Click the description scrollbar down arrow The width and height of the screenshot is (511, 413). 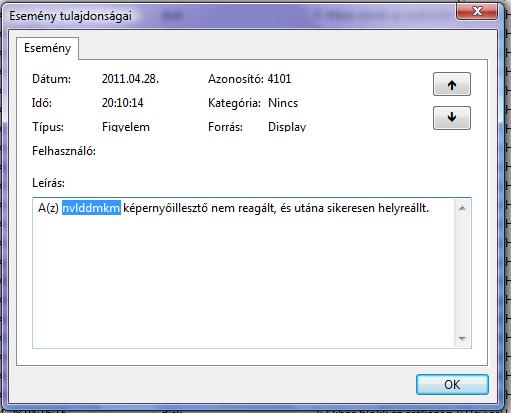pyautogui.click(x=462, y=339)
